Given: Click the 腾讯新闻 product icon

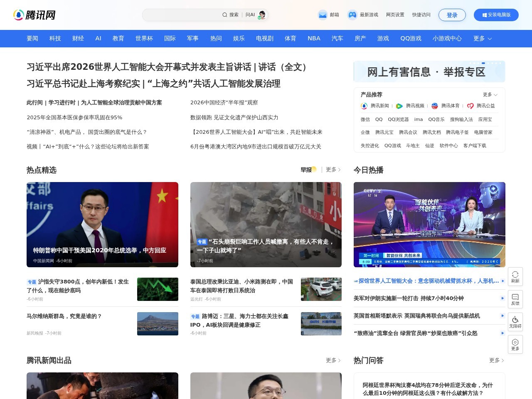Looking at the screenshot, I should 364,106.
